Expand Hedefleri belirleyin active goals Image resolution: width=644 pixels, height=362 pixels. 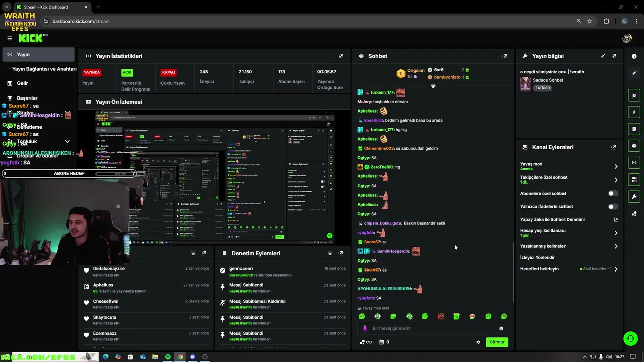tap(616, 269)
